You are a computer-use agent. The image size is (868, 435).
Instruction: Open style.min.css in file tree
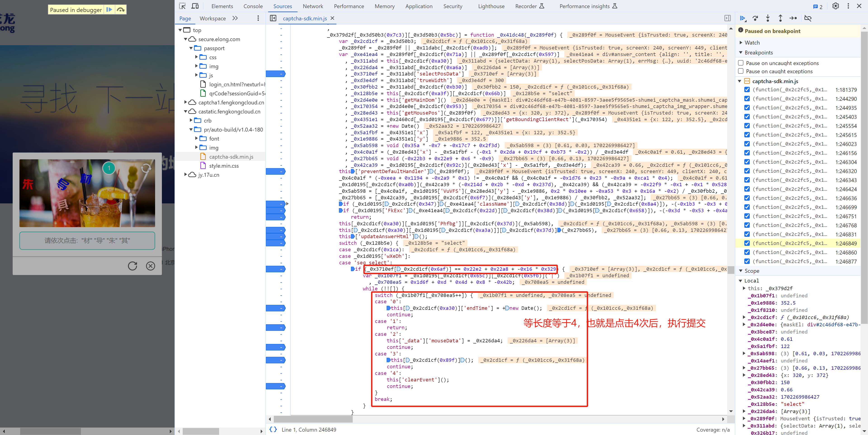pos(224,166)
